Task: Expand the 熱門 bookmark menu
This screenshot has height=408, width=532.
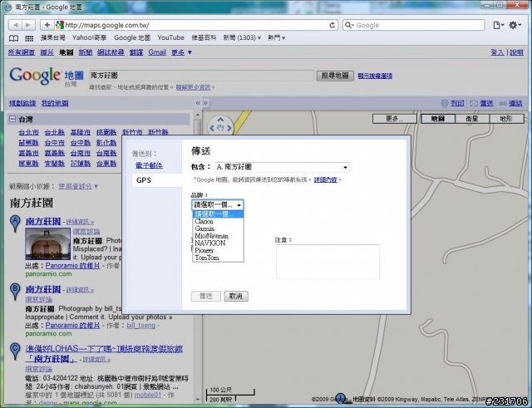Action: tap(277, 37)
